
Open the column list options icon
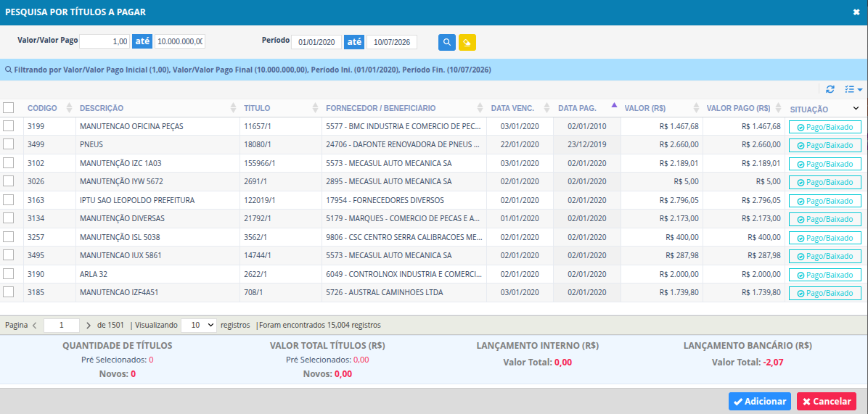(x=853, y=89)
